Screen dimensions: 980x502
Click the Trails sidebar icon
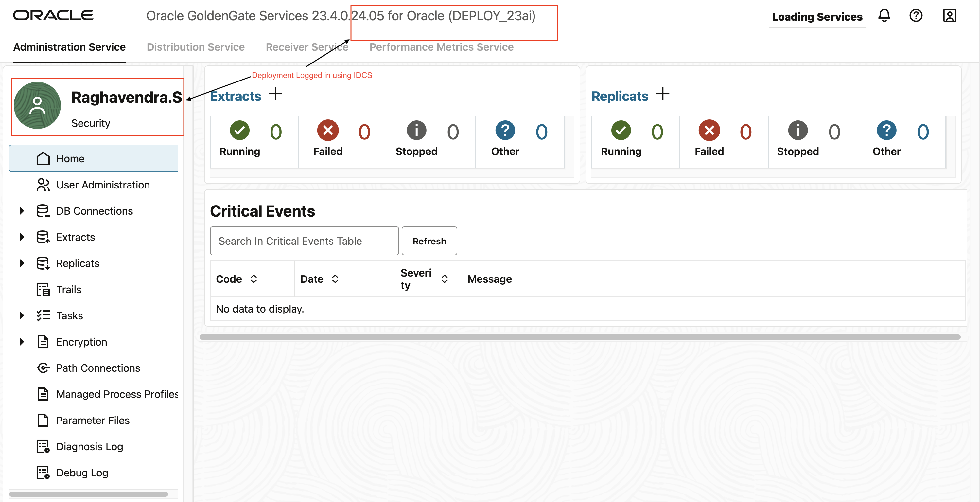pos(43,290)
